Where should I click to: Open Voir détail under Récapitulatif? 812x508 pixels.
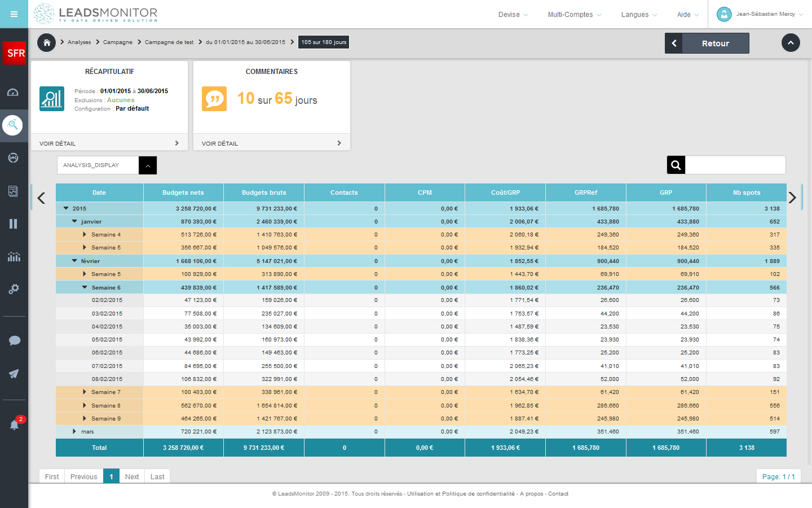pos(109,143)
